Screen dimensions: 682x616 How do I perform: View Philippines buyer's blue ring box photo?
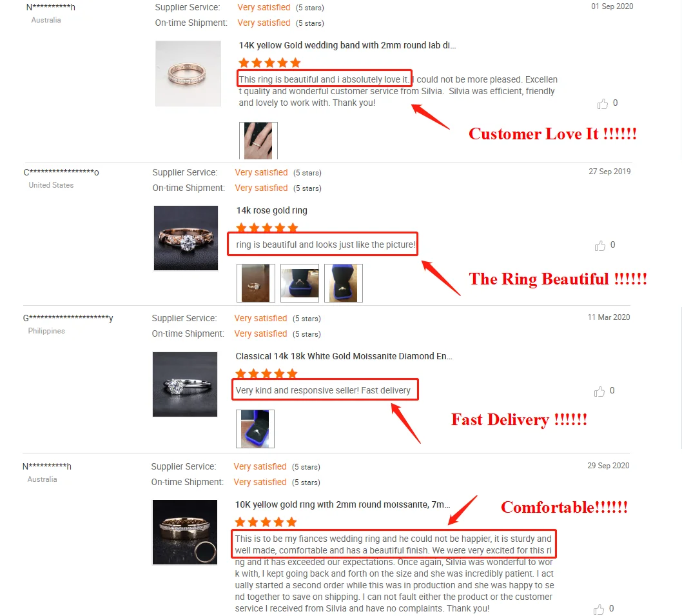coord(255,429)
